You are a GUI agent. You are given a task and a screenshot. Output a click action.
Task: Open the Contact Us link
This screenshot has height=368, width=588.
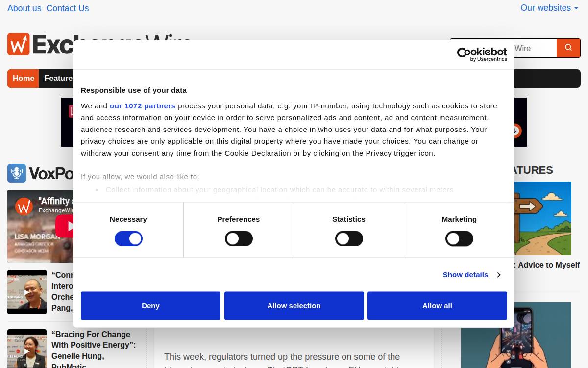(x=68, y=8)
